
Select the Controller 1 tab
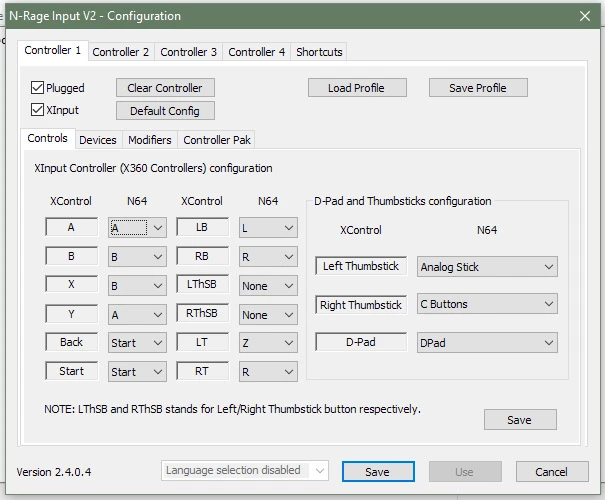[52, 50]
